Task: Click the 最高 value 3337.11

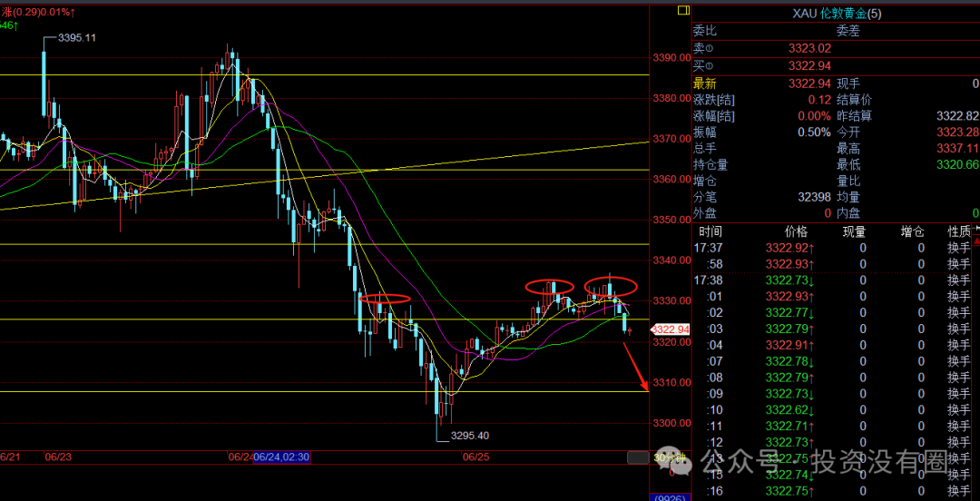Action: [x=957, y=148]
